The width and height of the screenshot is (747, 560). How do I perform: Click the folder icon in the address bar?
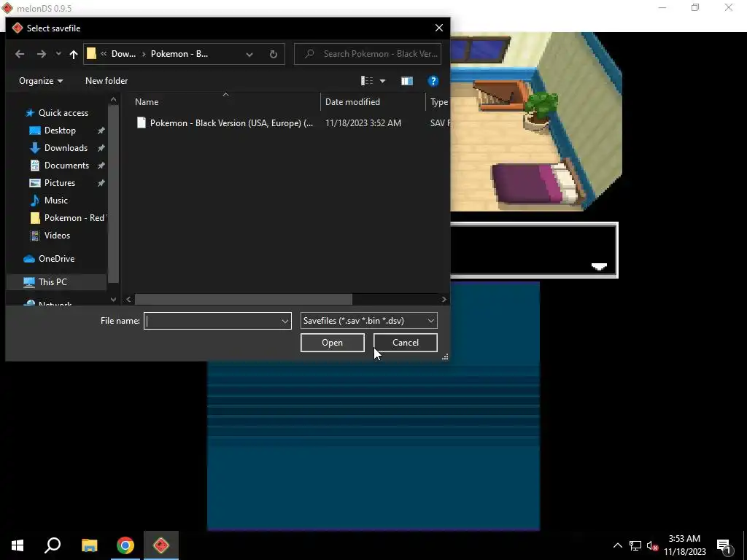pos(91,54)
